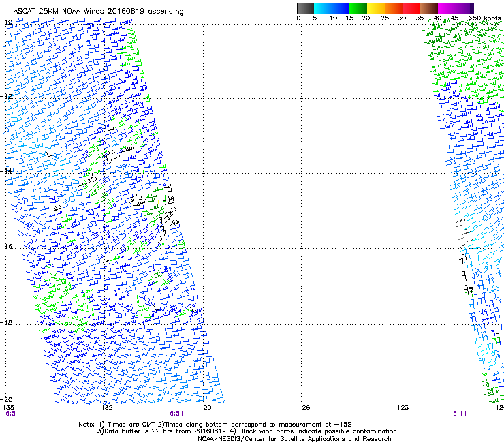
Task: Click the 'Data buffer is 22 hrs' note
Action: tap(247, 431)
